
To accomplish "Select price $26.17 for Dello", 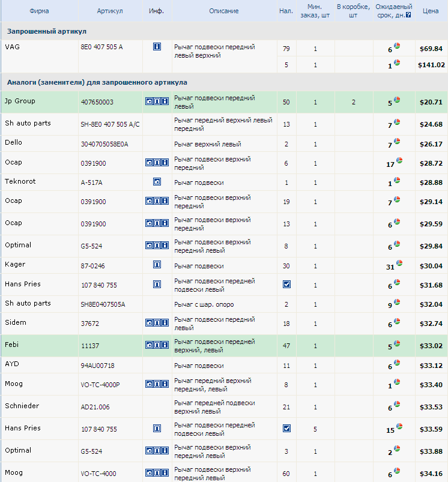I will [431, 144].
